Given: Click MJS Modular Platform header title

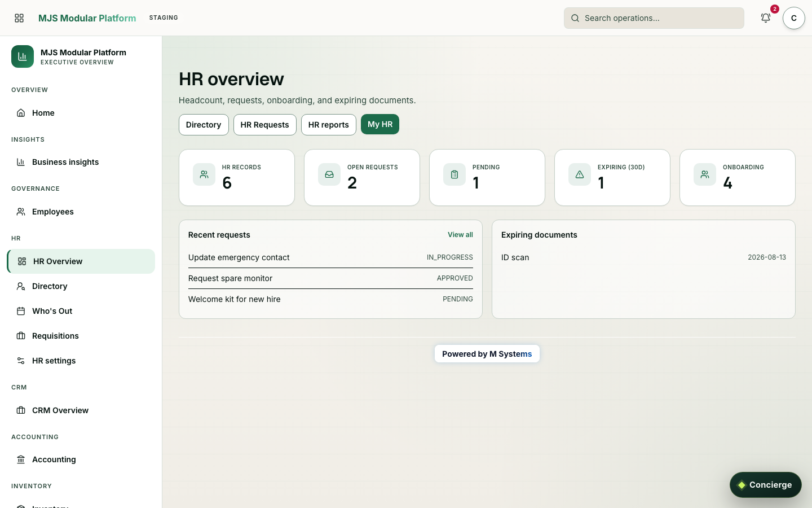Looking at the screenshot, I should pyautogui.click(x=87, y=18).
